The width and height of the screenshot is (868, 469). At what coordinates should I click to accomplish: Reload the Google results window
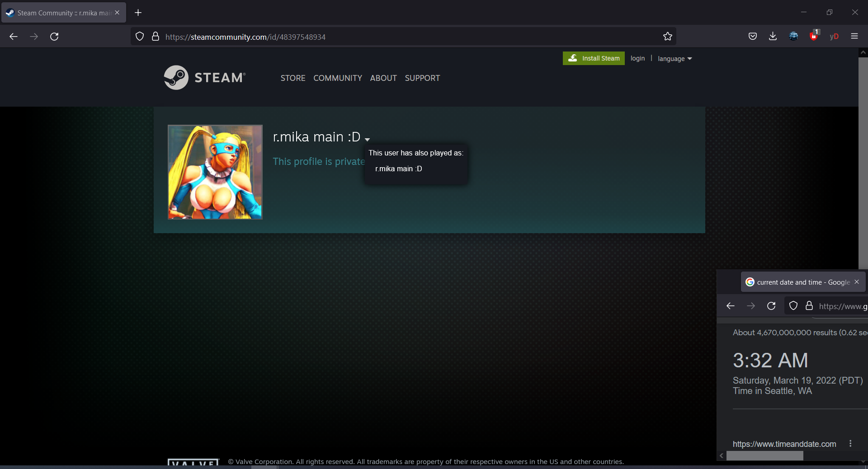(x=772, y=306)
